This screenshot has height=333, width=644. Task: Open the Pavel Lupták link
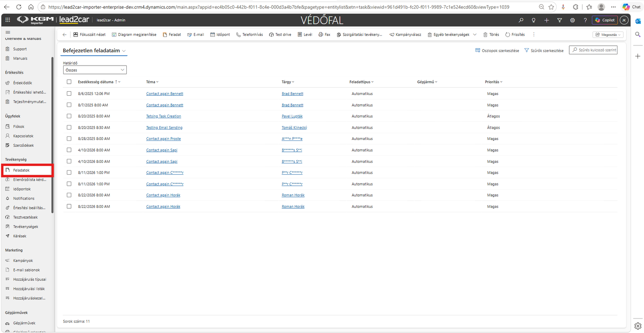[292, 116]
